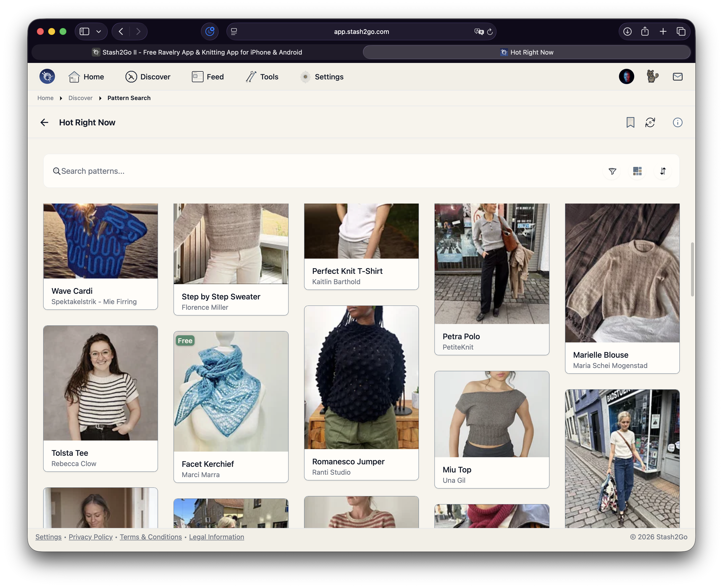Focus the Search patterns field

pyautogui.click(x=325, y=171)
